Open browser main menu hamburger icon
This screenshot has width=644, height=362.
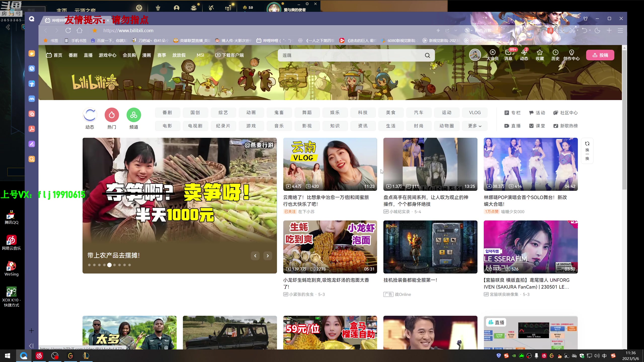(x=620, y=30)
